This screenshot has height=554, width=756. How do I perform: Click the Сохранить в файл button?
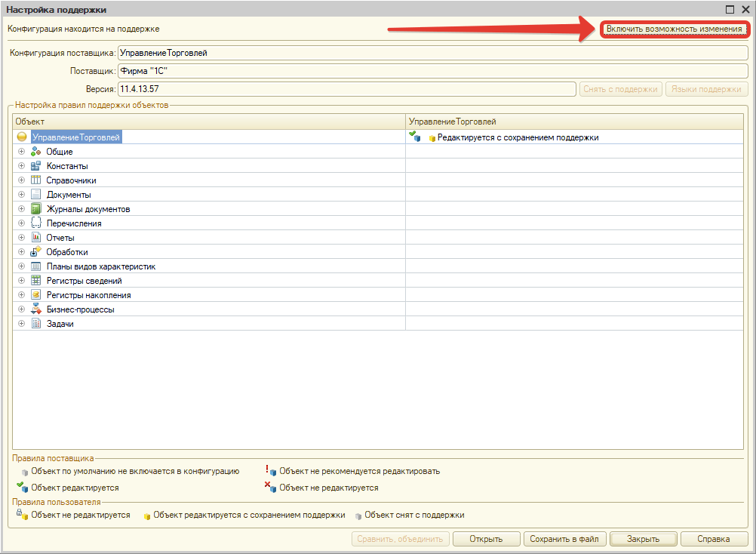click(564, 539)
